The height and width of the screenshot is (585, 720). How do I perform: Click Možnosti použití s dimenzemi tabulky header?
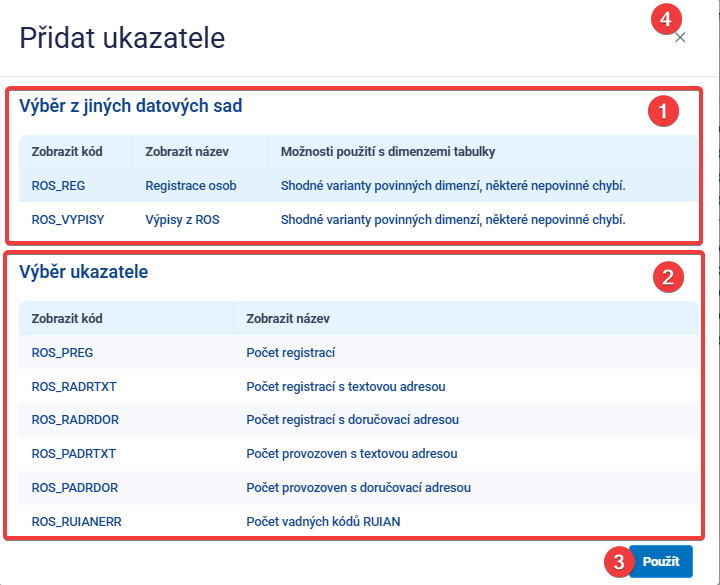coord(388,152)
